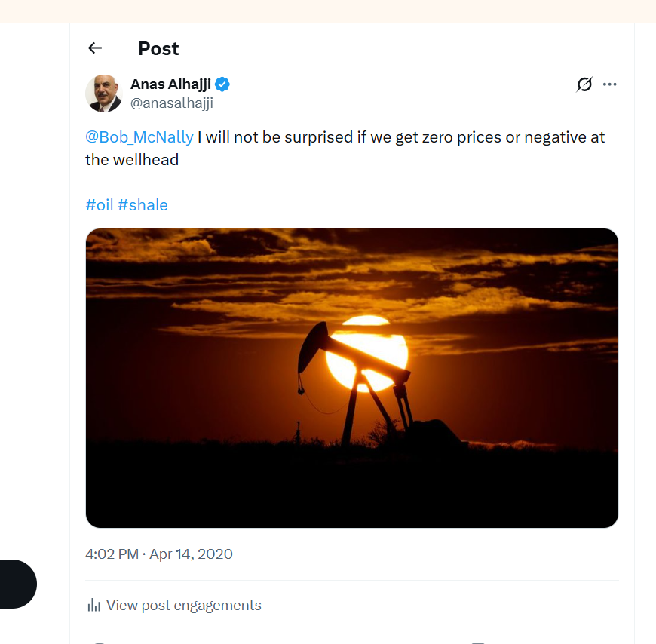Viewport: 656px width, 644px height.
Task: Click the bar chart engagements icon
Action: [x=94, y=605]
